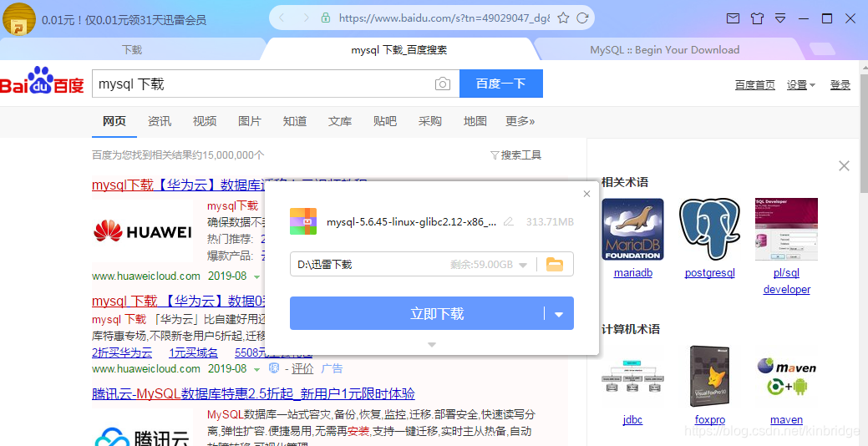The width and height of the screenshot is (868, 446).
Task: Select the 知道 search tab
Action: point(295,121)
